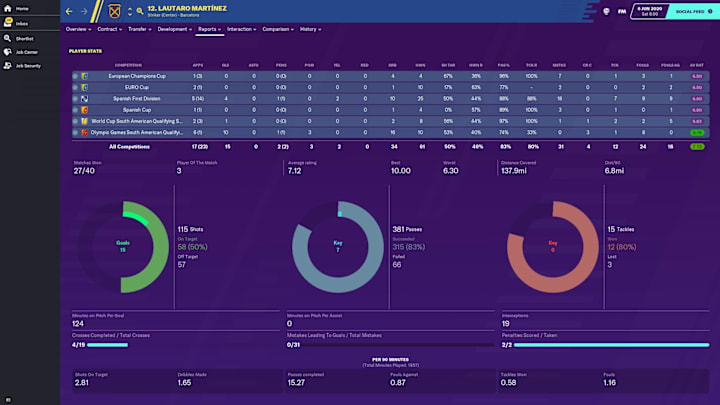720x405 pixels.
Task: Click the magnifier search icon
Action: coord(140,11)
